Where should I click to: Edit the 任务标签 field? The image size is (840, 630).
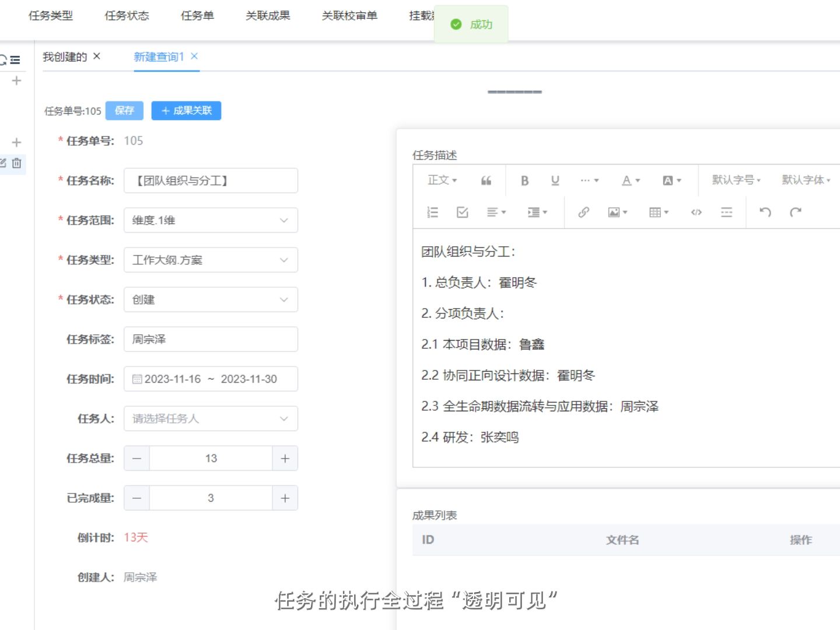pos(211,339)
